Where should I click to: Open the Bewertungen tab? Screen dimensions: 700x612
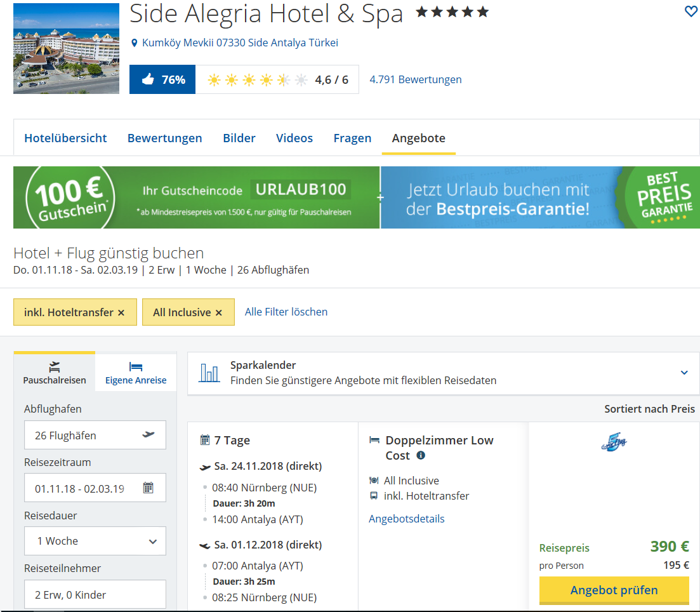[x=165, y=138]
